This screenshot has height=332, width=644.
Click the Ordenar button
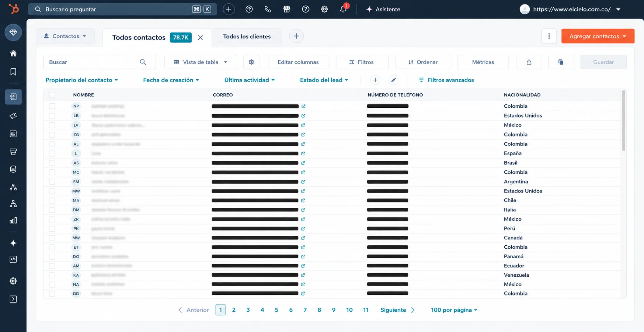(423, 62)
